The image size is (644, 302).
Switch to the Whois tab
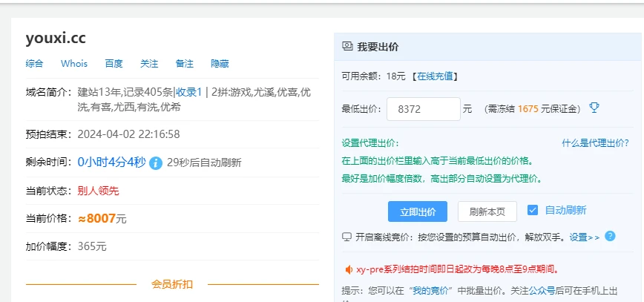(x=74, y=64)
